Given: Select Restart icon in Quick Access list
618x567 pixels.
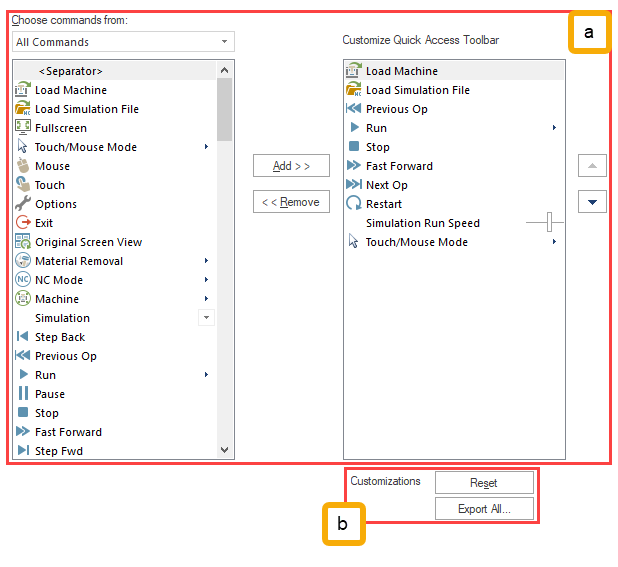Looking at the screenshot, I should [x=353, y=204].
